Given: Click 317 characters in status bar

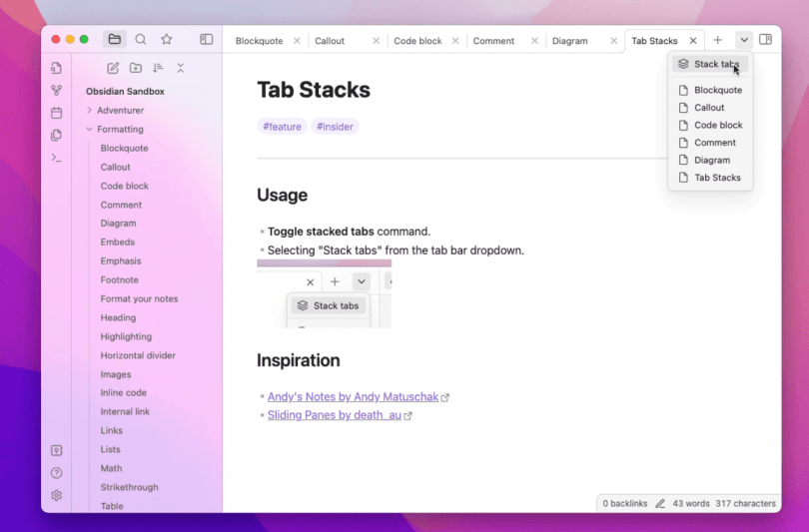Looking at the screenshot, I should tap(745, 504).
